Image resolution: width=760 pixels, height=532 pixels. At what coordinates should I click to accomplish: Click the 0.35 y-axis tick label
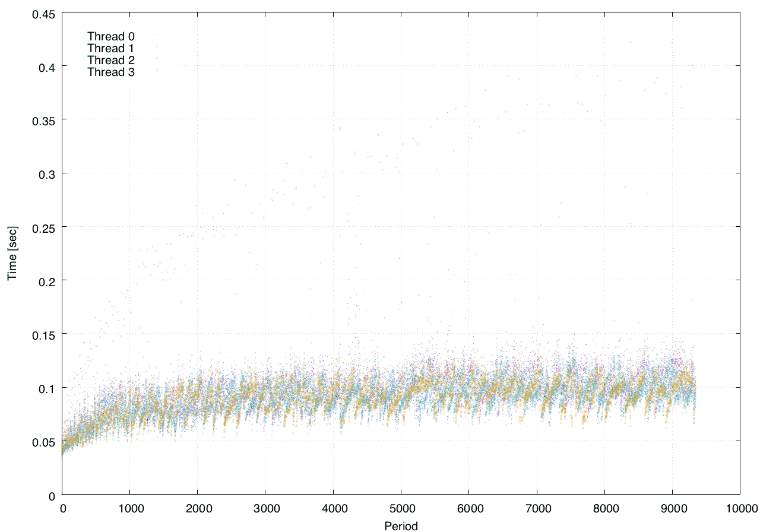click(x=43, y=120)
